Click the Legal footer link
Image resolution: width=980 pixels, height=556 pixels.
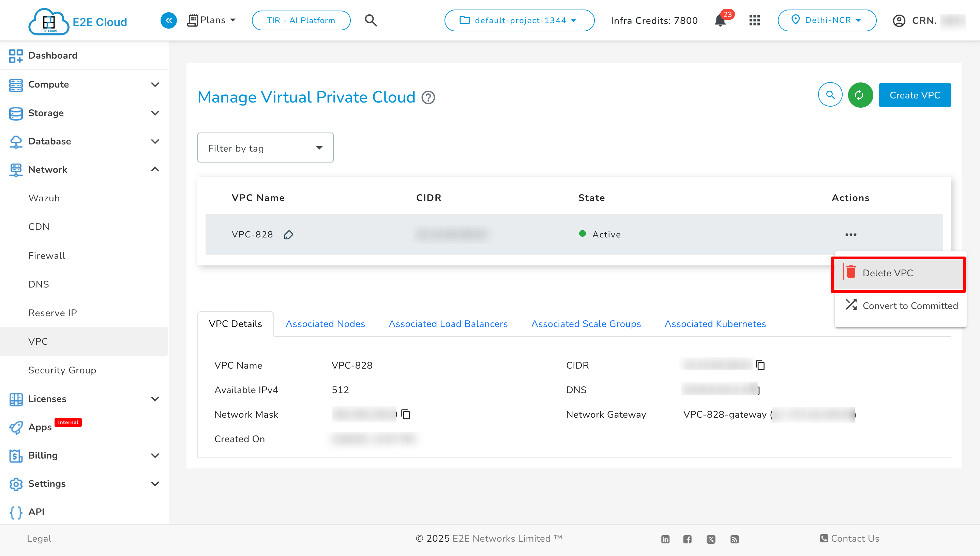point(39,538)
